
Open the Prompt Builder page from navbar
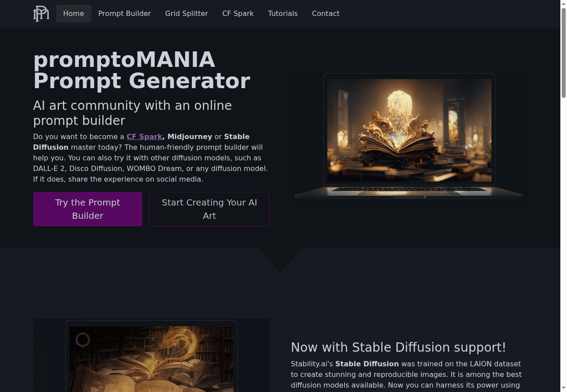click(x=124, y=14)
